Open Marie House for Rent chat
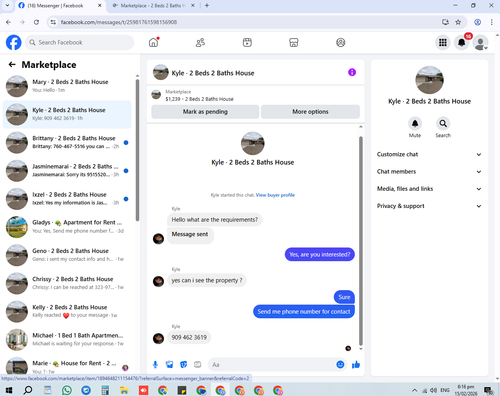Screen dimensions: 500x396 tap(67, 365)
